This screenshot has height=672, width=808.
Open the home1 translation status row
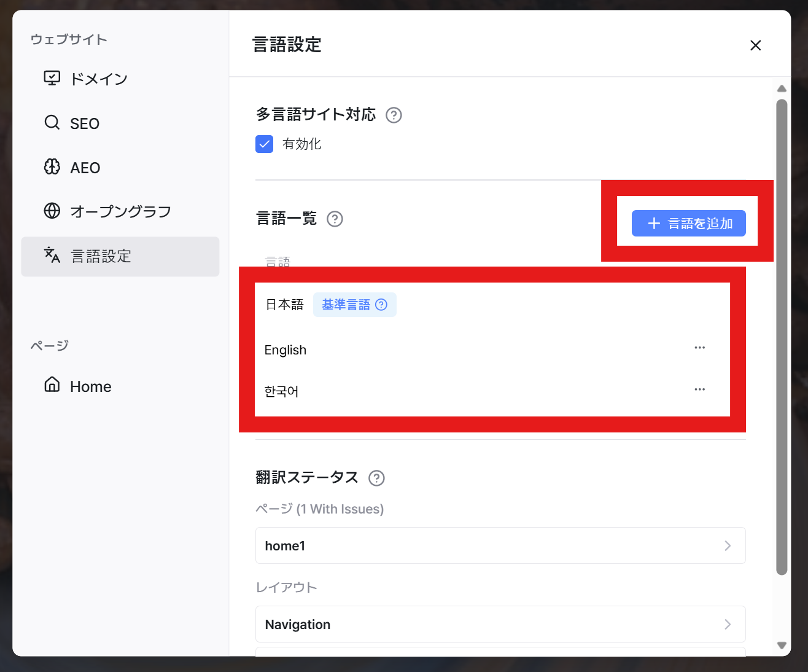[x=500, y=545]
